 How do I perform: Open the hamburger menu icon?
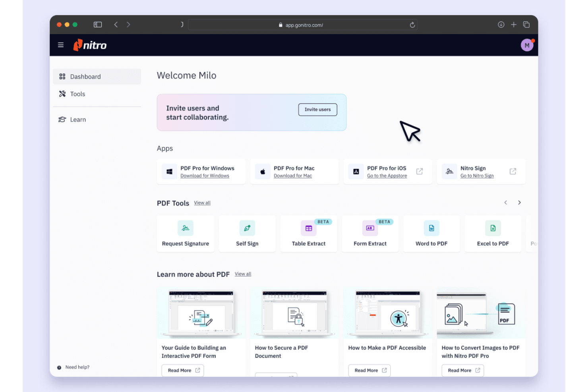(x=61, y=45)
